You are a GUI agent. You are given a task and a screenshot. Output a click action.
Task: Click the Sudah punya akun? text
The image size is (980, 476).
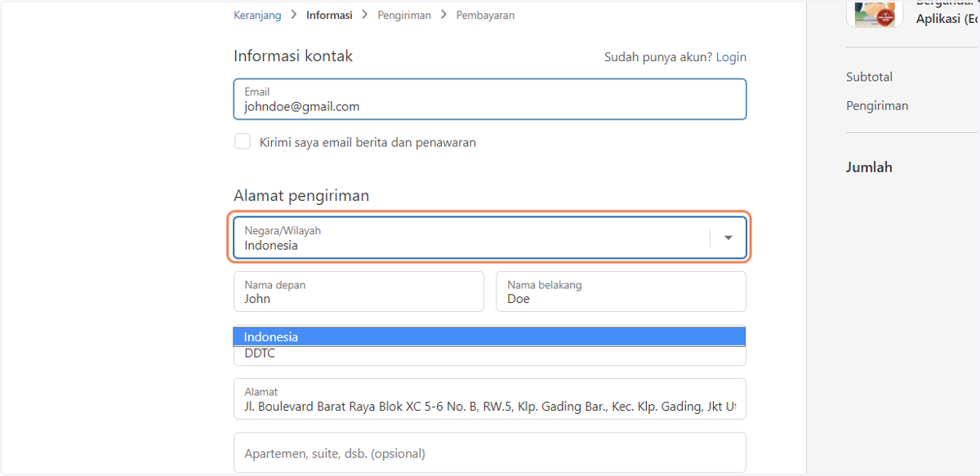[658, 57]
